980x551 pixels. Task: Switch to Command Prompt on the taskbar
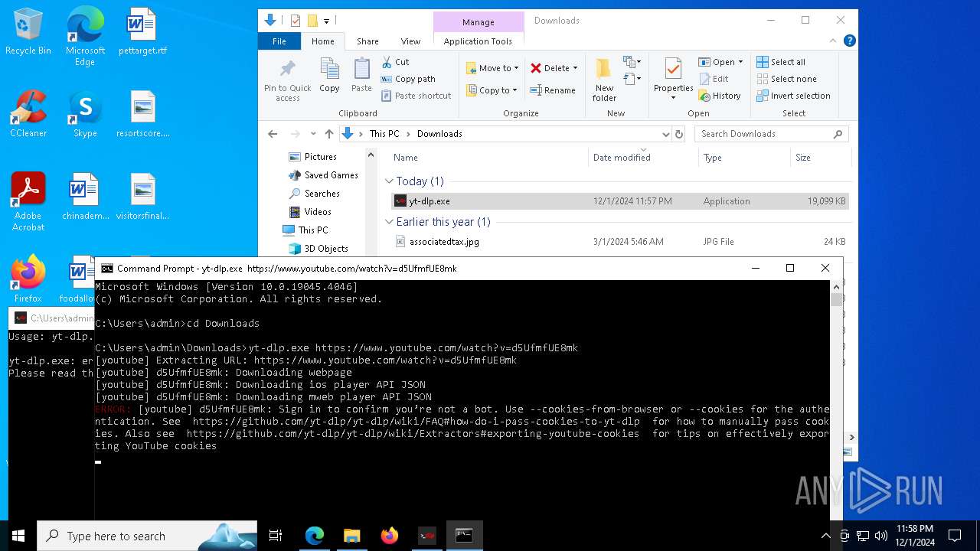point(464,536)
